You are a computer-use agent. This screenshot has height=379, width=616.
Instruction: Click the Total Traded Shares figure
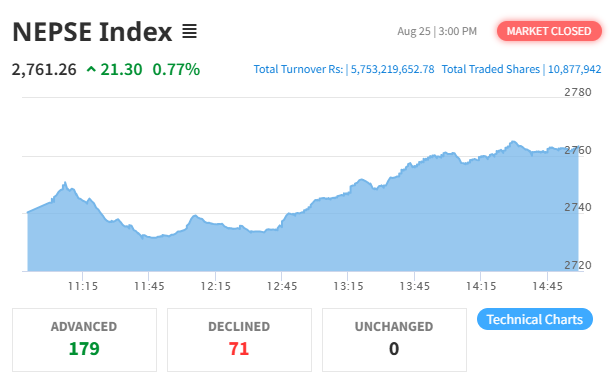(574, 70)
